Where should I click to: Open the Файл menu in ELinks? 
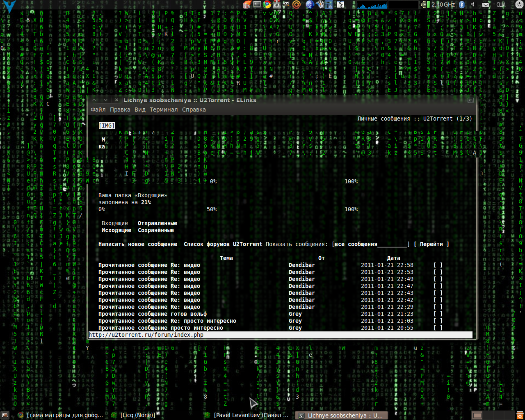click(98, 110)
